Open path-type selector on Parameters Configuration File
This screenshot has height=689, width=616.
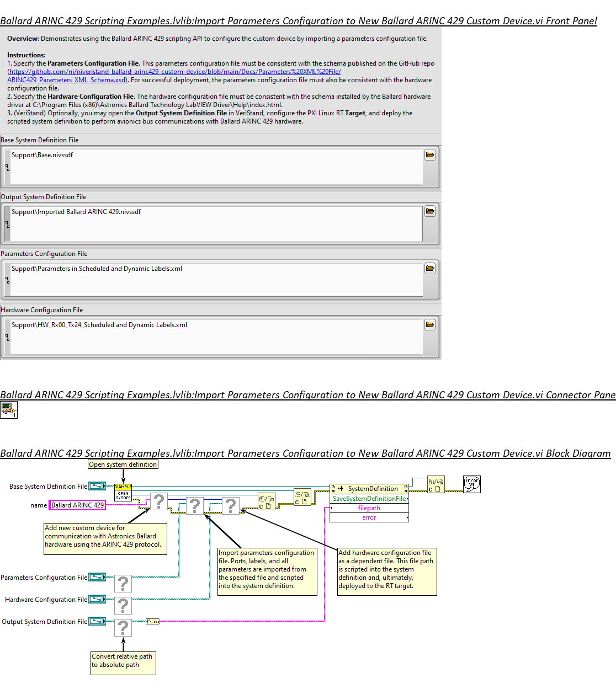coord(7,280)
